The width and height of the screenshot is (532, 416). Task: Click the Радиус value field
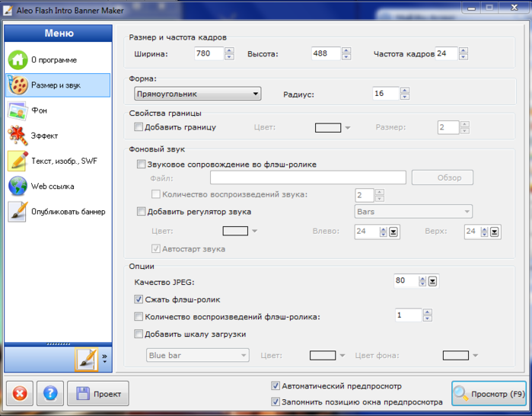click(386, 94)
